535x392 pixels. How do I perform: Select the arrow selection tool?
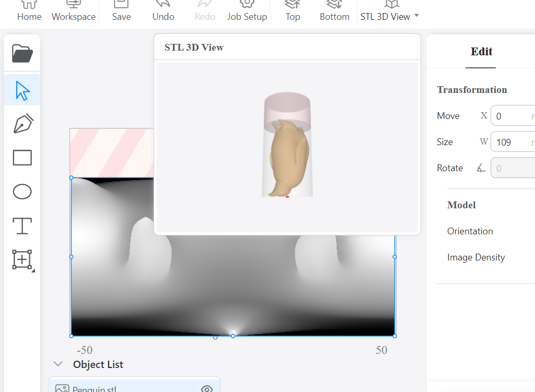(x=22, y=89)
